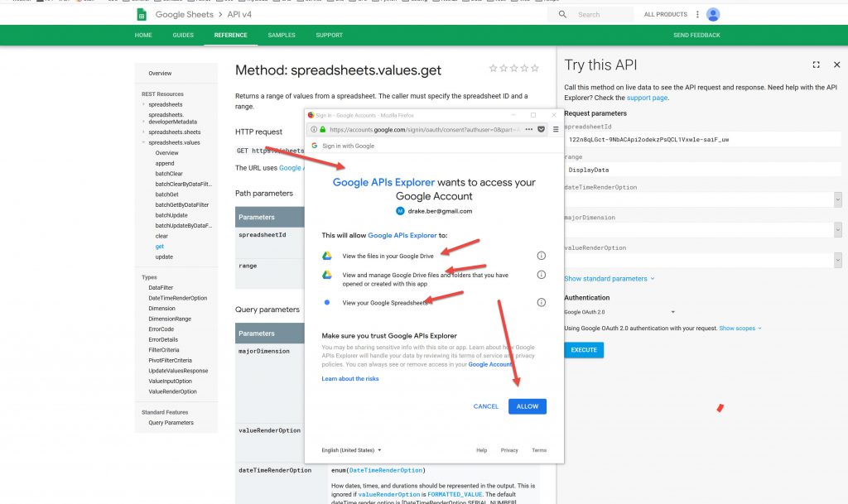Switch to the SAMPLES tab
Screen dimensions: 848x504
point(281,36)
